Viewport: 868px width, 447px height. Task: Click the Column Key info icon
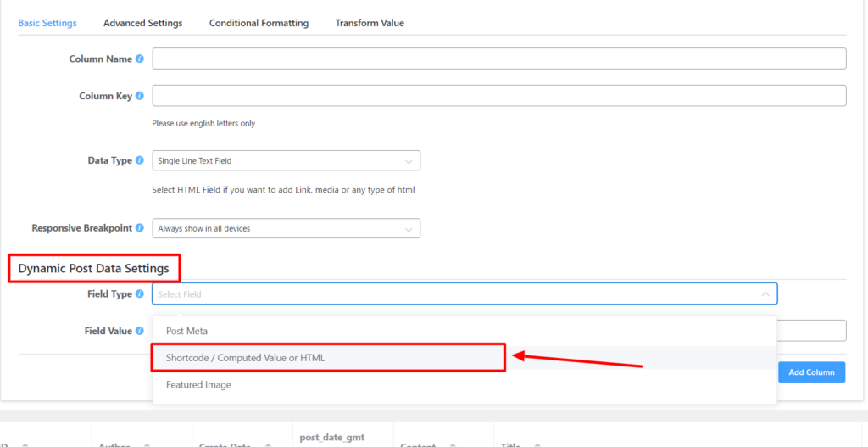(x=140, y=97)
